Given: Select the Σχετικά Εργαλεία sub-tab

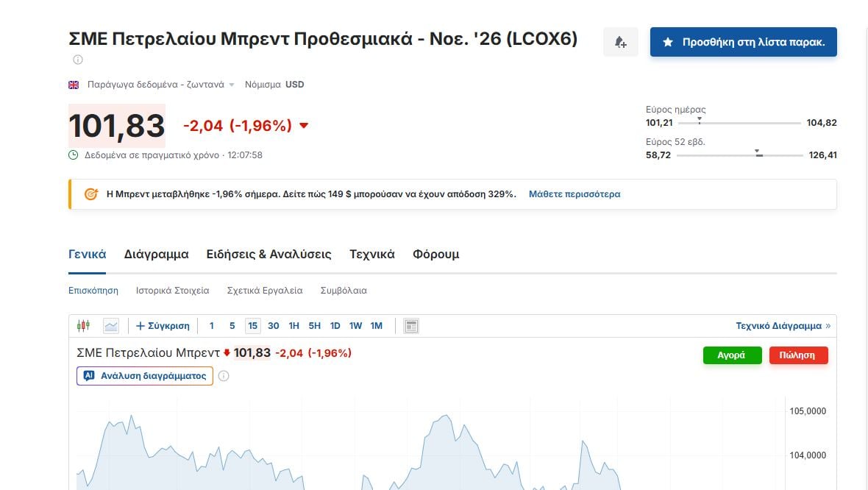Looking at the screenshot, I should (x=265, y=291).
